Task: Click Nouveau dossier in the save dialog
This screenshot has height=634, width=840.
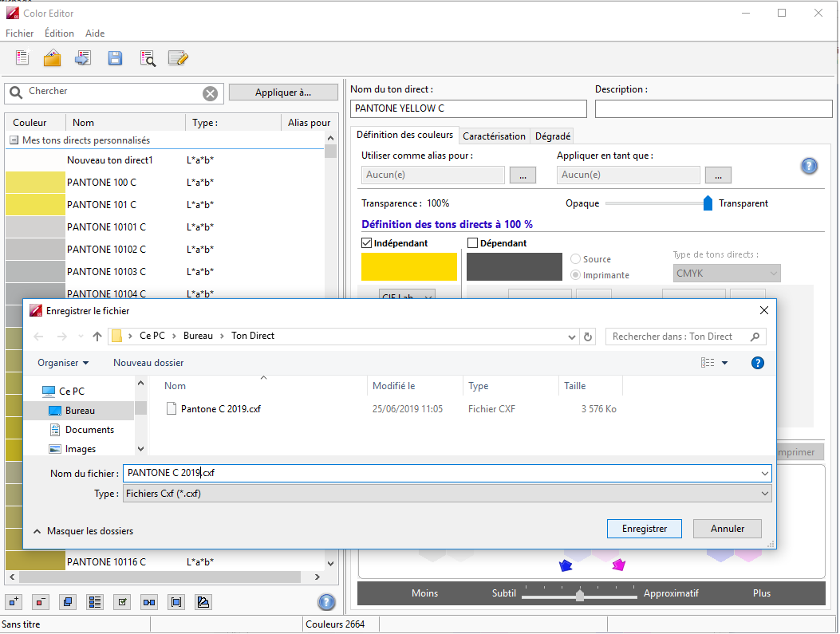Action: coord(148,363)
